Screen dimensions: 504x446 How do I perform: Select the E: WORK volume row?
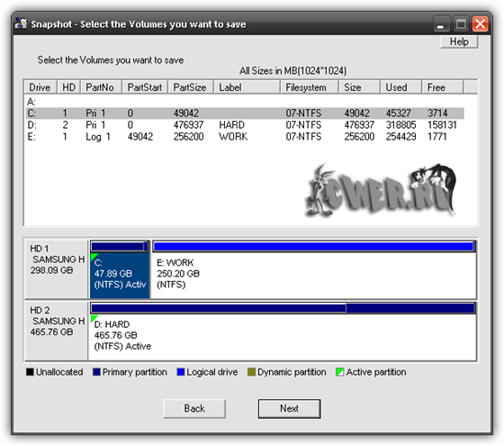pos(245,137)
